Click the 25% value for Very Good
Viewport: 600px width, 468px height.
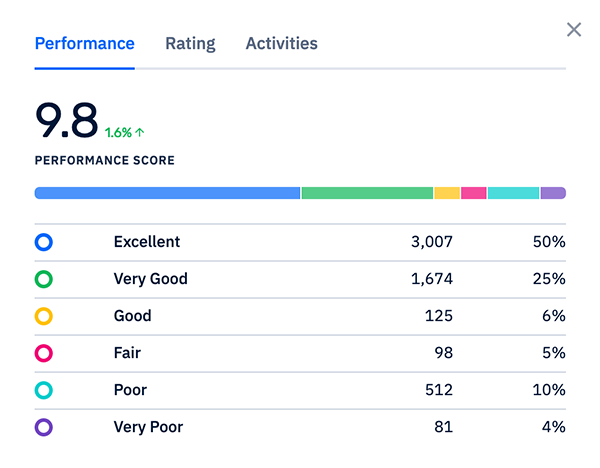pos(549,279)
